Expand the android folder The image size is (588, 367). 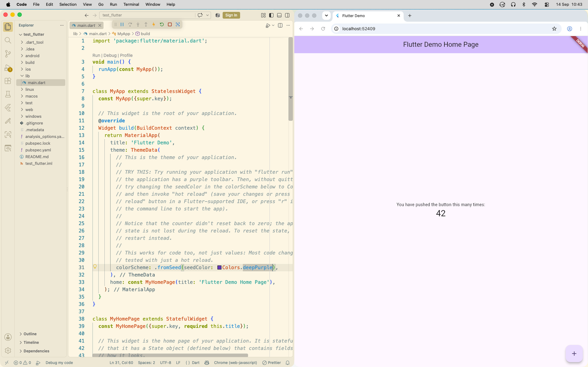[x=32, y=56]
